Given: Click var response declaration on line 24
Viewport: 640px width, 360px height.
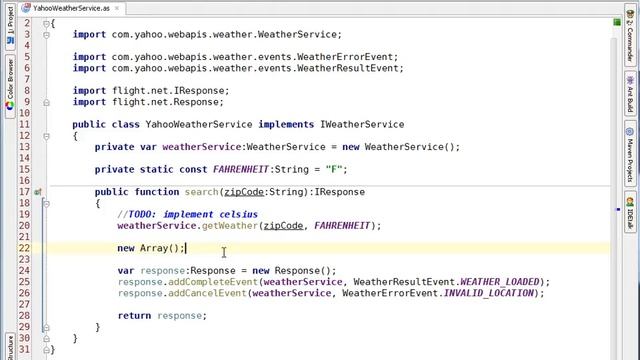Looking at the screenshot, I should [227, 271].
